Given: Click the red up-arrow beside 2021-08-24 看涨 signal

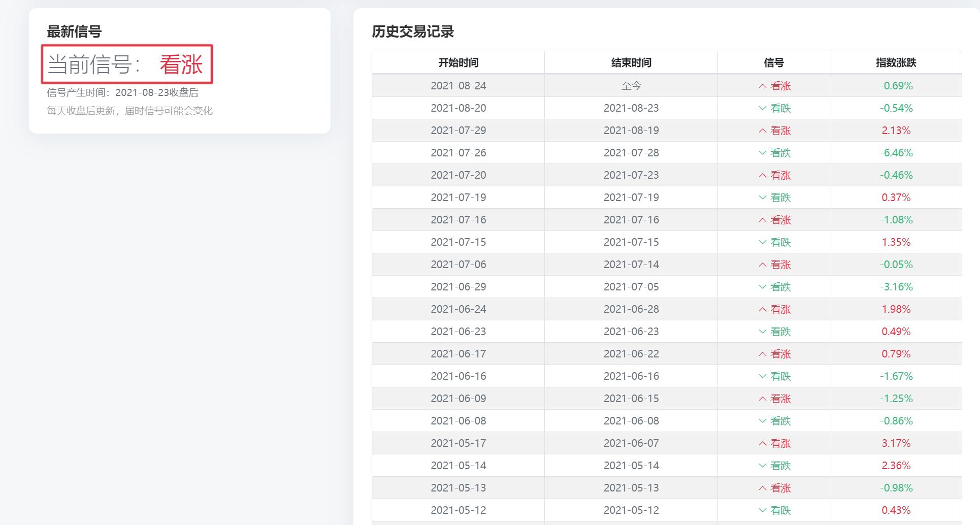Looking at the screenshot, I should point(761,86).
